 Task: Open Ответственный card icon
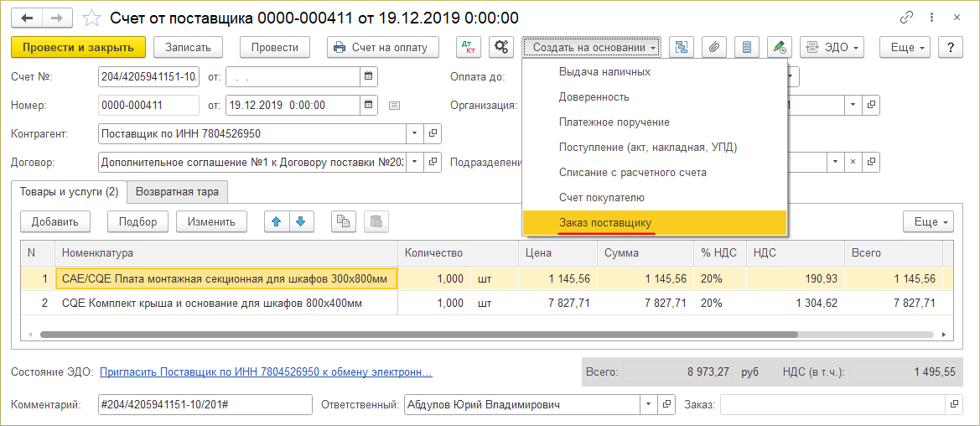point(666,405)
